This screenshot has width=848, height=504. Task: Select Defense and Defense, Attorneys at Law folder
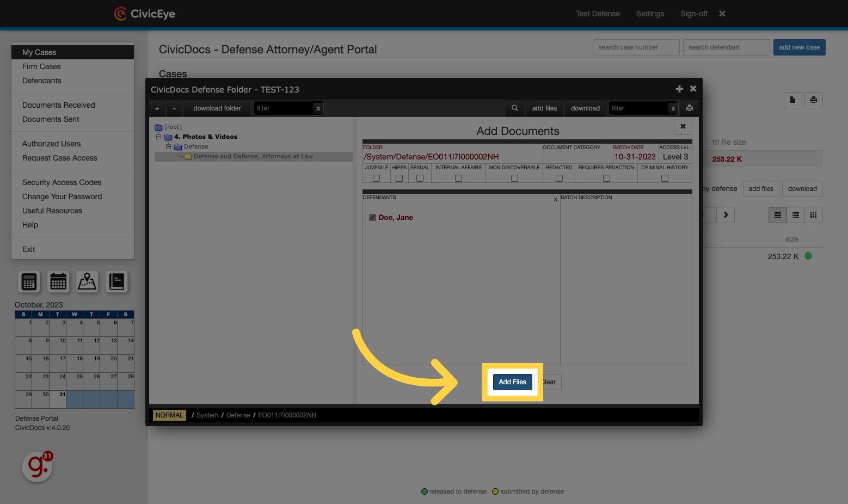[253, 157]
